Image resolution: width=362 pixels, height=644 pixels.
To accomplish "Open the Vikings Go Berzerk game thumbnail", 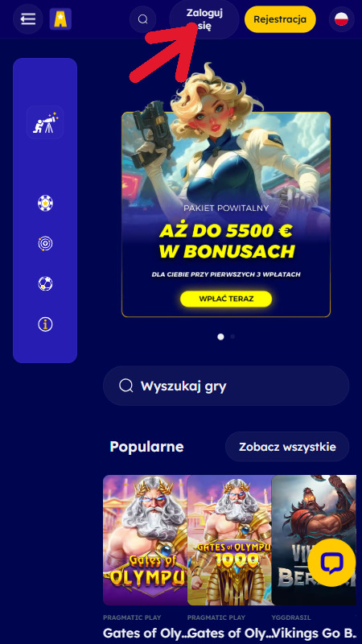I will click(314, 540).
